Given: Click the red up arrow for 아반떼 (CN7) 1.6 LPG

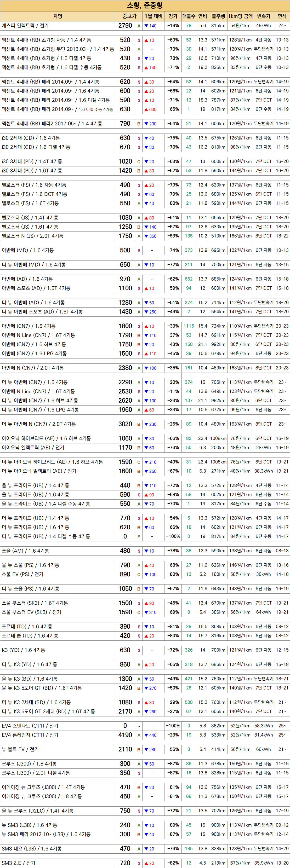Looking at the screenshot, I should pos(146,354).
